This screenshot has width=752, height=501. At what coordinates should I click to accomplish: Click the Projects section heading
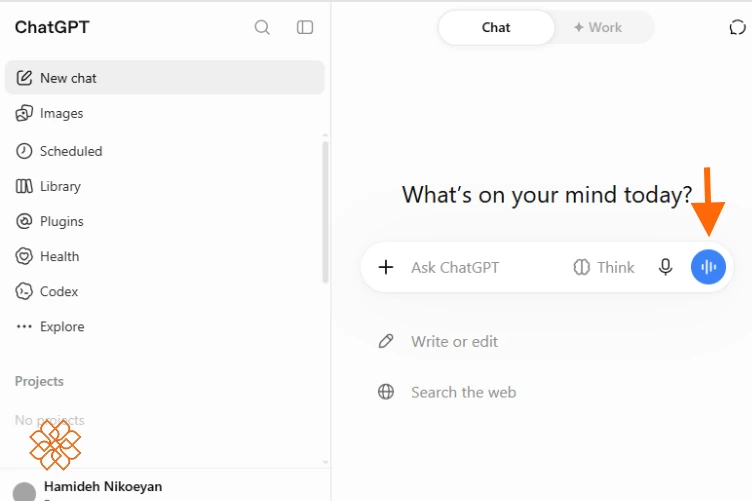(39, 381)
